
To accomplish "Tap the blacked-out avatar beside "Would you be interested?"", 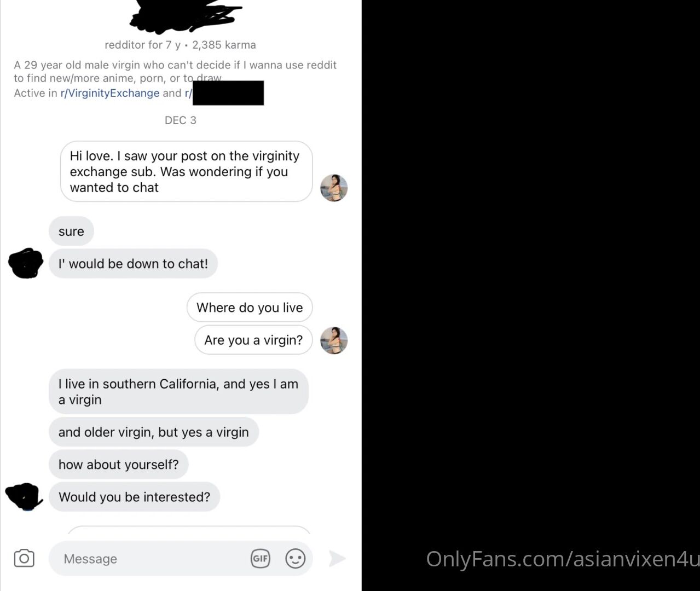I will click(24, 496).
